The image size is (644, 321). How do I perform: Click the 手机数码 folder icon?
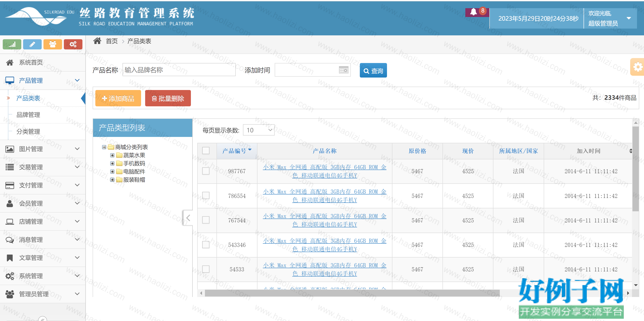(x=119, y=163)
